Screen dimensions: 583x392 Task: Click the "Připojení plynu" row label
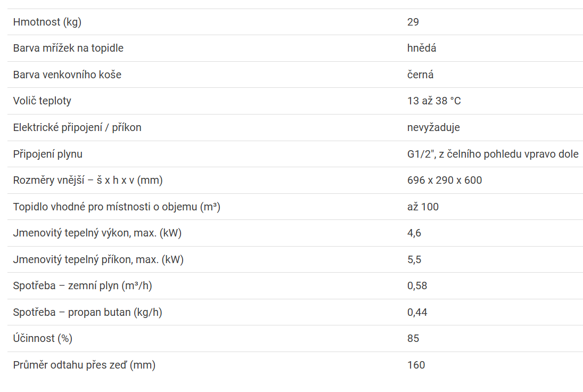click(48, 154)
